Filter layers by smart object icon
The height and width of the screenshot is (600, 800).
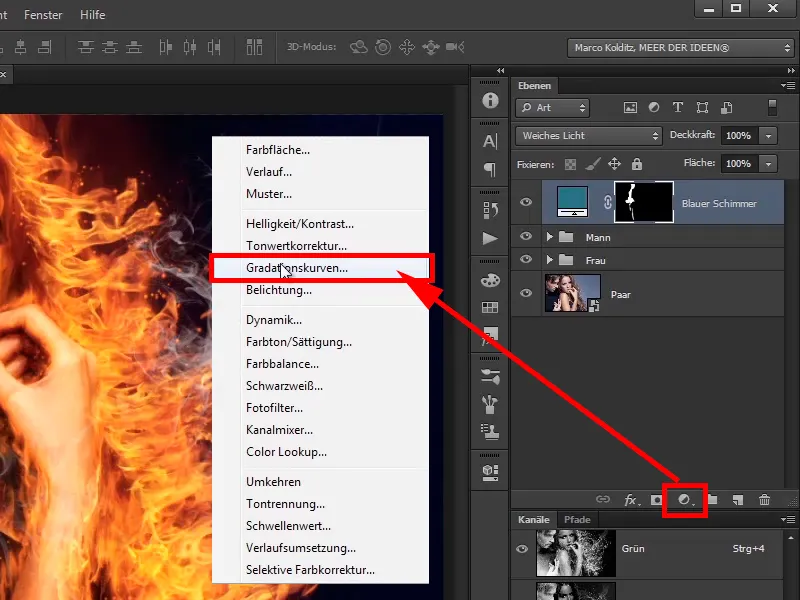coord(727,108)
